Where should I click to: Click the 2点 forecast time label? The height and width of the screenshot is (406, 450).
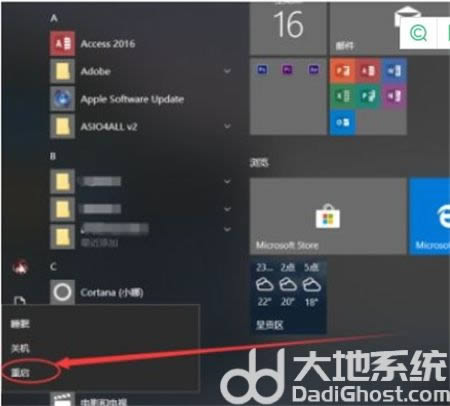pos(288,268)
